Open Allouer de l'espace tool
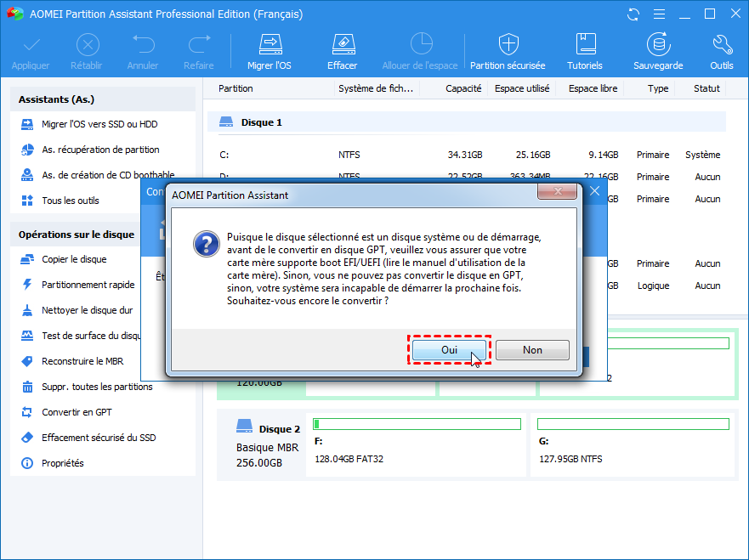Viewport: 749px width, 560px height. [x=420, y=52]
